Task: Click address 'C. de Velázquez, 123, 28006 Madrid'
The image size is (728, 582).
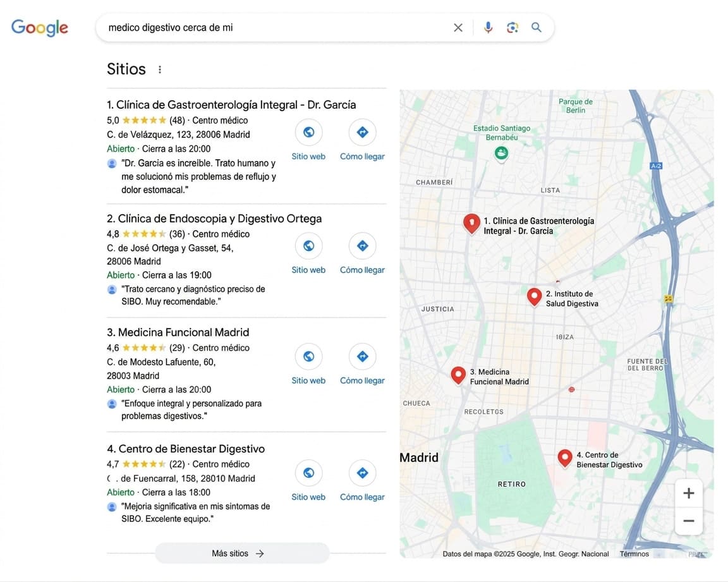Action: pyautogui.click(x=178, y=135)
